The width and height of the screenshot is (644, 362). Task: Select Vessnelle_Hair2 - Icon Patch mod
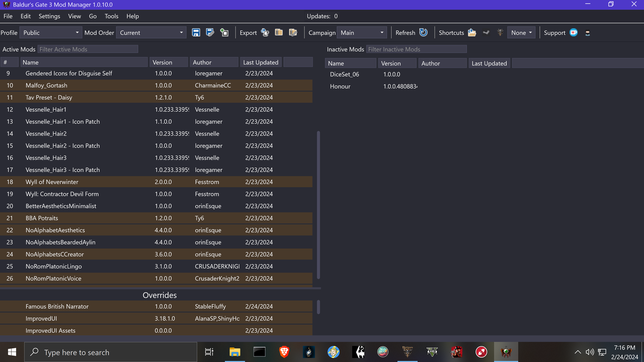tap(156, 146)
